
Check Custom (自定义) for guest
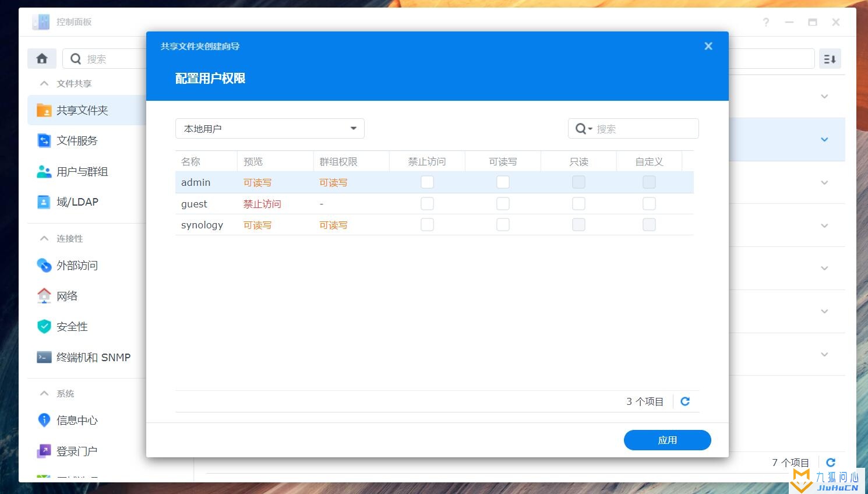pyautogui.click(x=649, y=203)
